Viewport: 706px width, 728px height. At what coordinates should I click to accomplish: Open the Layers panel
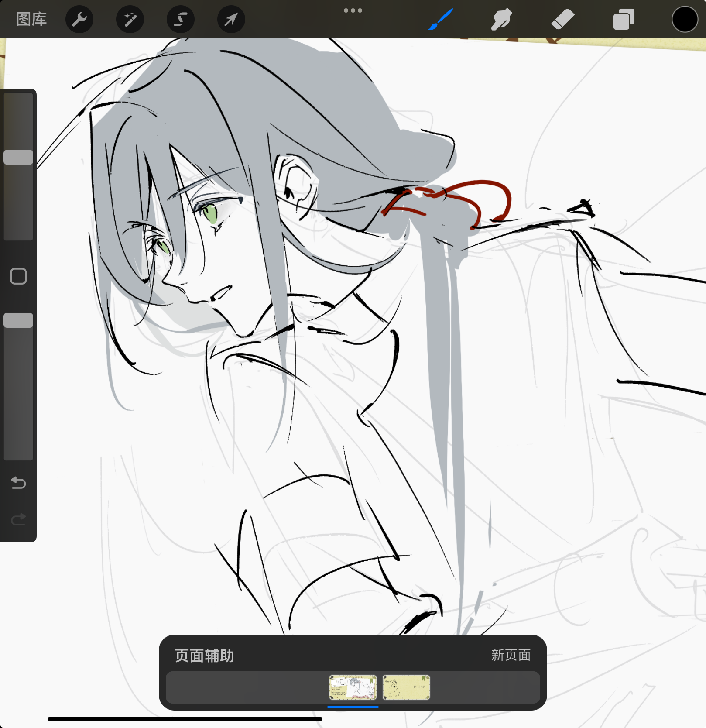click(624, 20)
